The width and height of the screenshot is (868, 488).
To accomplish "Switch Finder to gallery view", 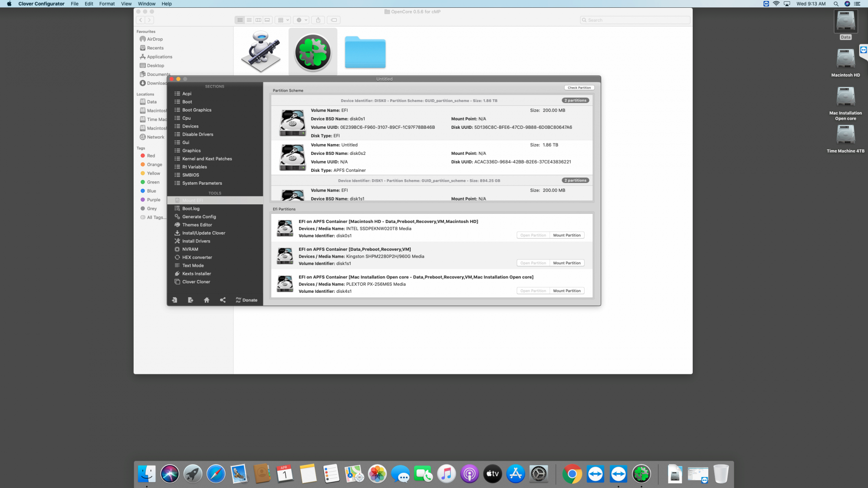I will (x=267, y=20).
